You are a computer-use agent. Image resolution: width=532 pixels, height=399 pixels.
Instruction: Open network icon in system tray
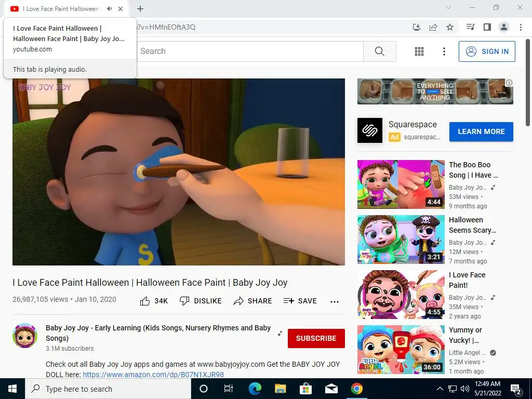tap(453, 389)
